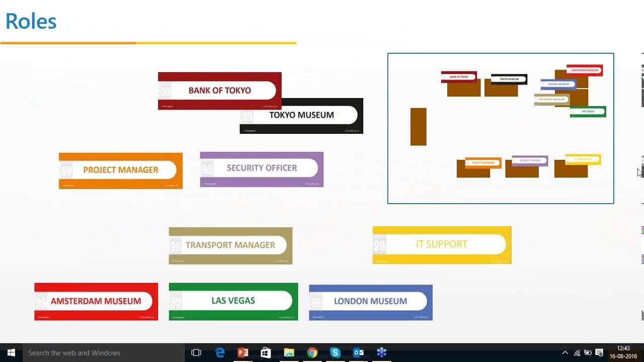Screen dimensions: 644x362
Task: Click London Museum label in seating diagram
Action: [x=558, y=84]
